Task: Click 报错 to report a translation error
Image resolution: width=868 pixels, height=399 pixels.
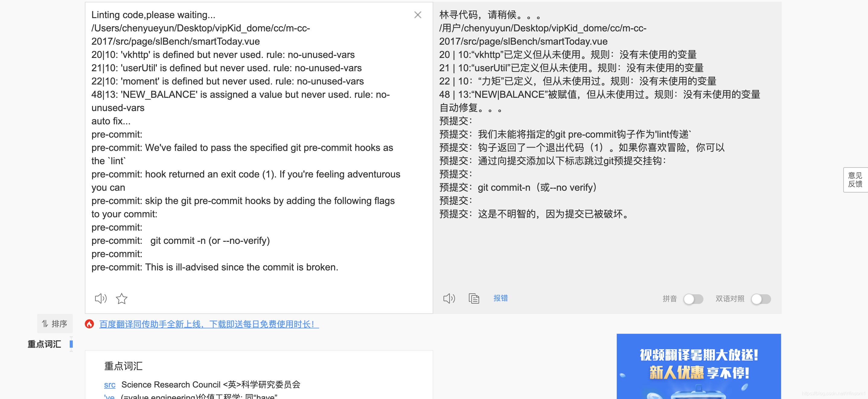Action: [x=500, y=298]
